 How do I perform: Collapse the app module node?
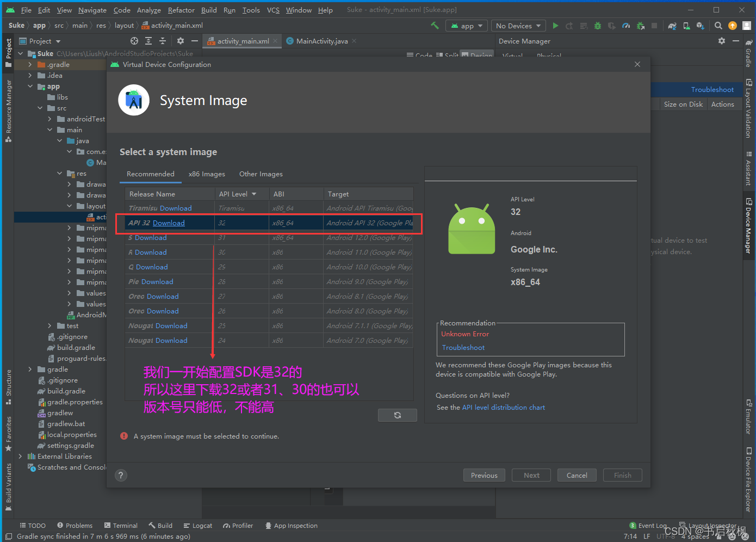30,86
